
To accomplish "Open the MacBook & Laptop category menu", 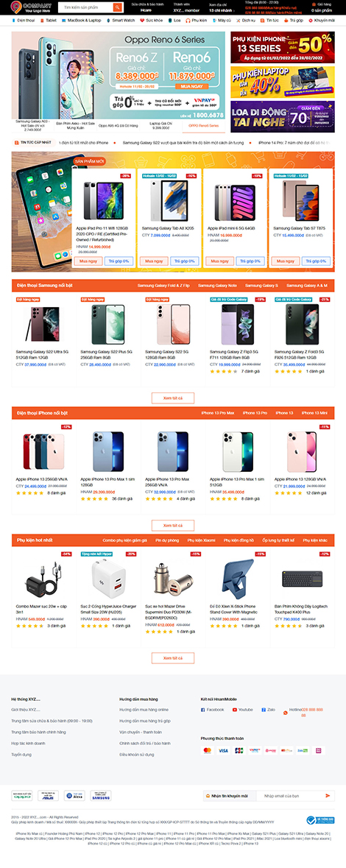I will click(82, 20).
